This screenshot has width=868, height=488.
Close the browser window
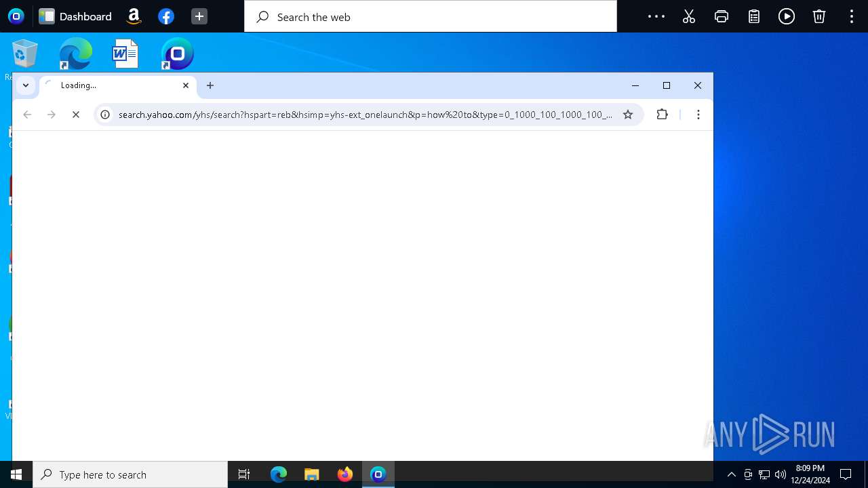point(698,85)
